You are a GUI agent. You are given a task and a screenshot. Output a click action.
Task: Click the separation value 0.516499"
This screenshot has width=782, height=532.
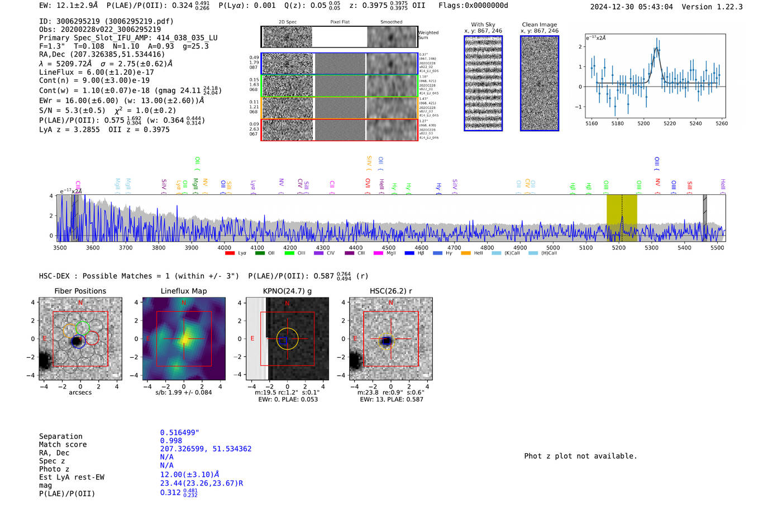pos(180,433)
